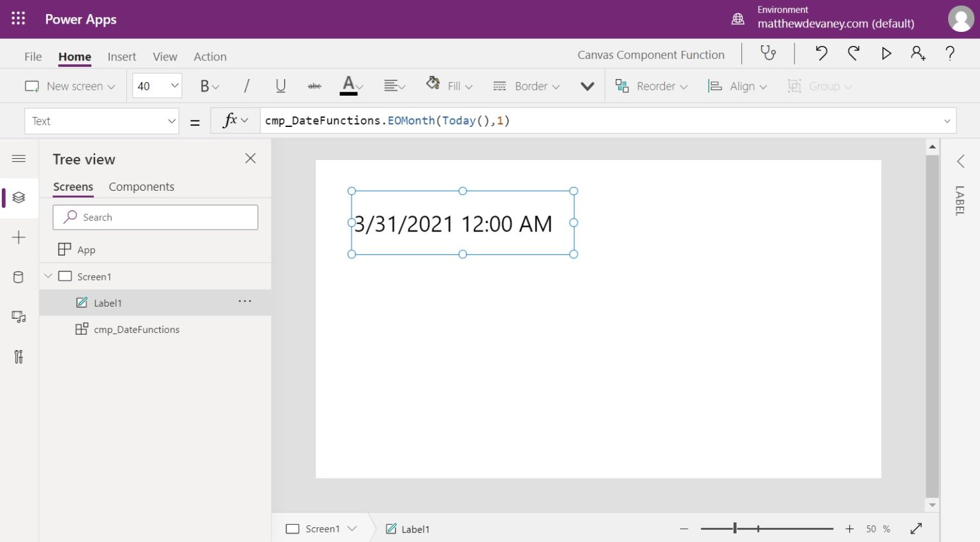The width and height of the screenshot is (980, 542).
Task: Select cmp_DateFunctions in the tree view
Action: click(x=136, y=329)
